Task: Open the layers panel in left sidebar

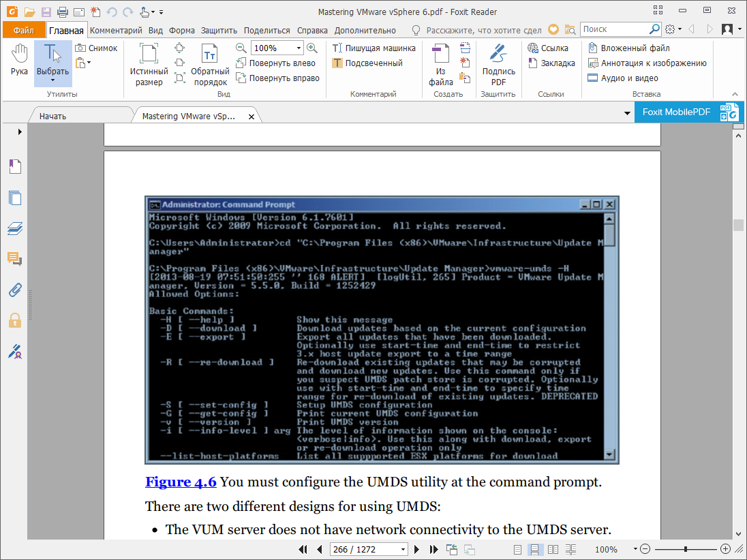Action: click(15, 229)
